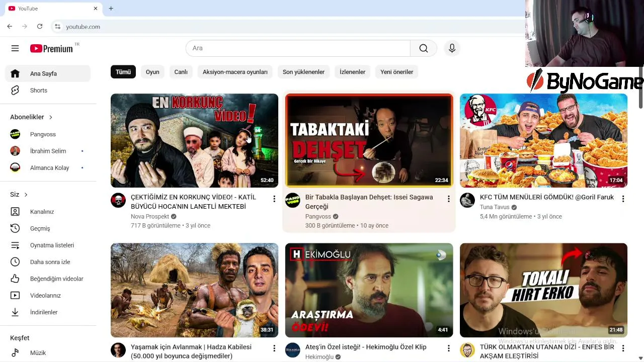
Task: Click Hekimoğlu channel avatar
Action: click(x=293, y=350)
